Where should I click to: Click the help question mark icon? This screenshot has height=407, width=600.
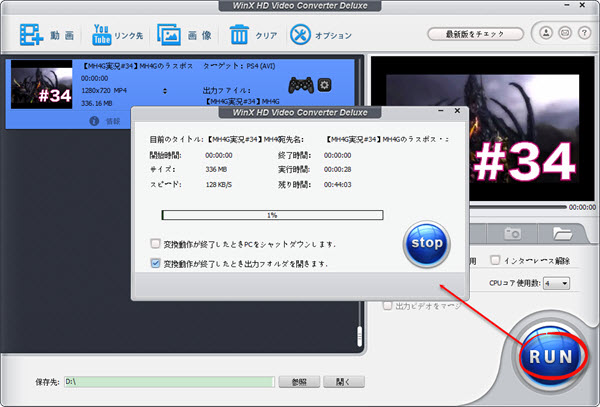click(x=584, y=33)
